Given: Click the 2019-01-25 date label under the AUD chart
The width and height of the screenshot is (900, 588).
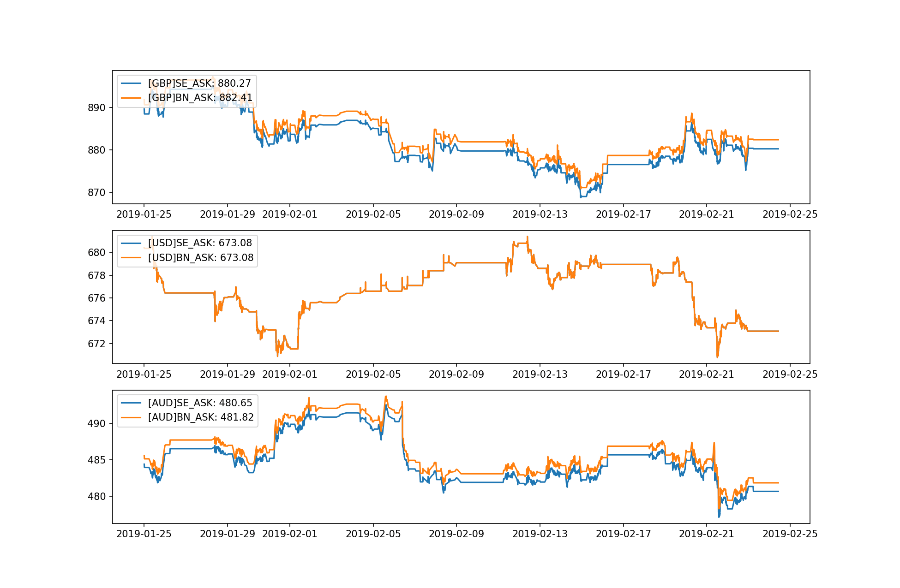Looking at the screenshot, I should 144,534.
